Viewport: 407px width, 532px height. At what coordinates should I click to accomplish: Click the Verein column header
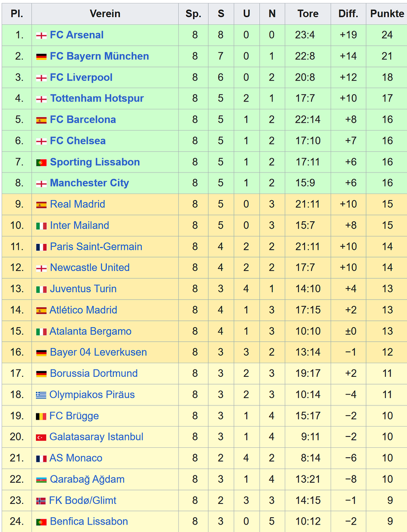(x=105, y=14)
